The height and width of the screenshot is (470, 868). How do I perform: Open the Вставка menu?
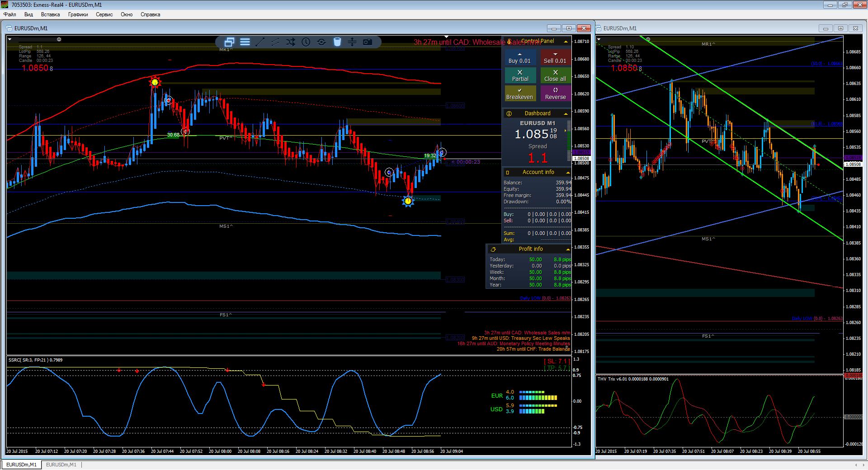50,14
